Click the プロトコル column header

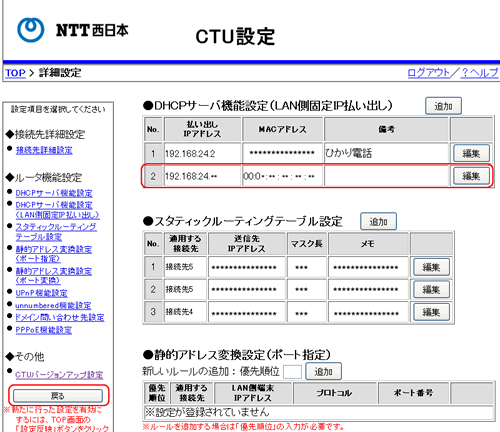335,393
